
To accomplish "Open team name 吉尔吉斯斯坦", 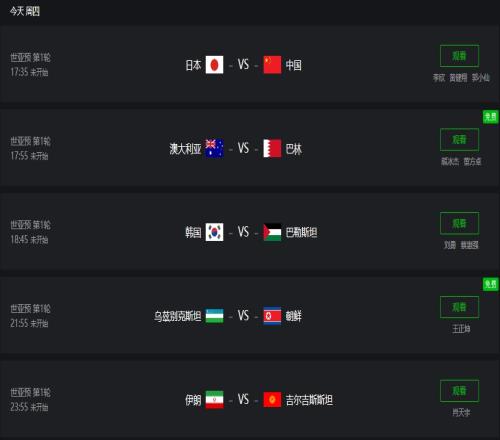I will (309, 400).
